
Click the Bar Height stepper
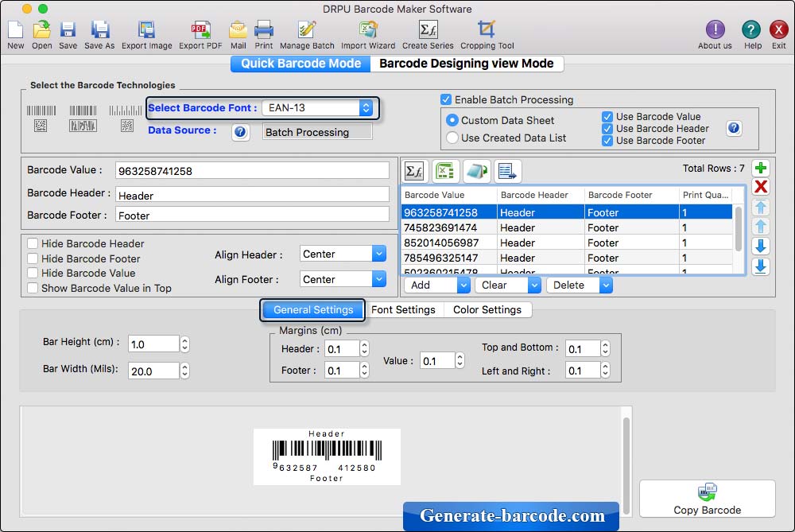pyautogui.click(x=185, y=344)
